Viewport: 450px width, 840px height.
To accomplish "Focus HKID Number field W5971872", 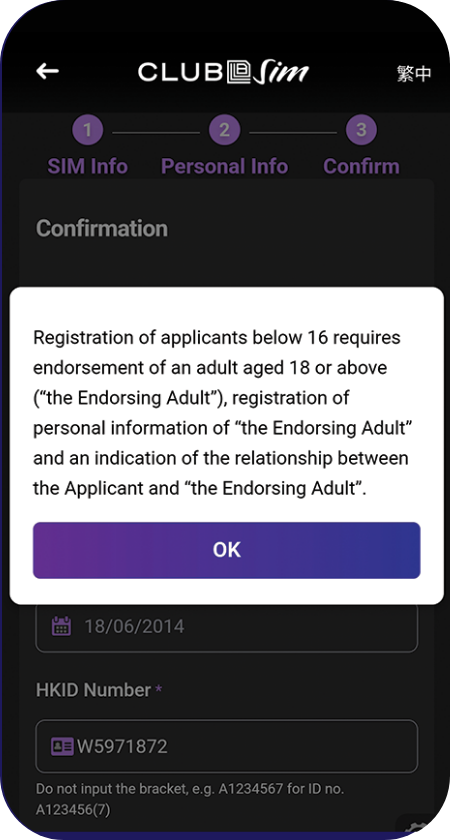I will click(227, 746).
